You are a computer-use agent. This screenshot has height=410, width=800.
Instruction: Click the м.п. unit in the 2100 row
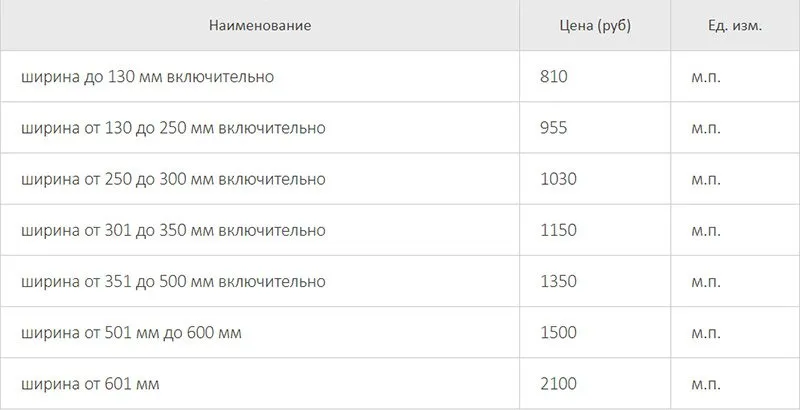tap(706, 385)
